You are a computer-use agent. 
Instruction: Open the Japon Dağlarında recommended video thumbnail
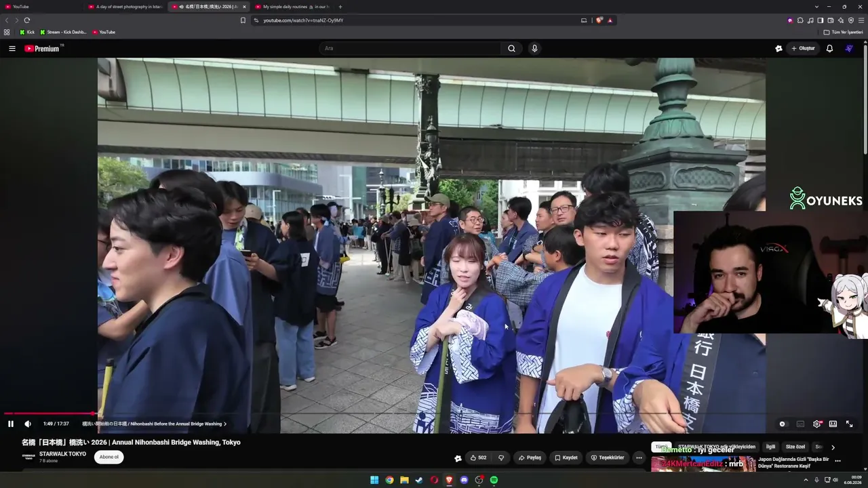point(703,464)
